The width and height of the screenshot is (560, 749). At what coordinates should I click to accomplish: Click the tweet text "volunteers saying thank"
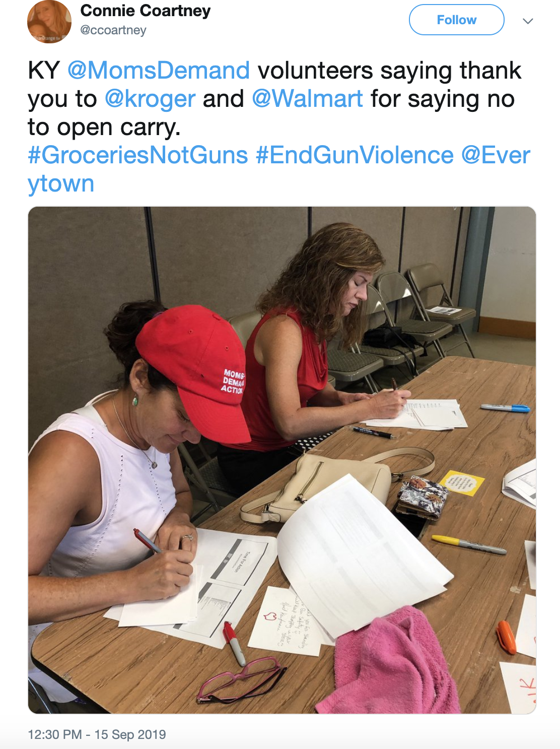click(x=390, y=70)
